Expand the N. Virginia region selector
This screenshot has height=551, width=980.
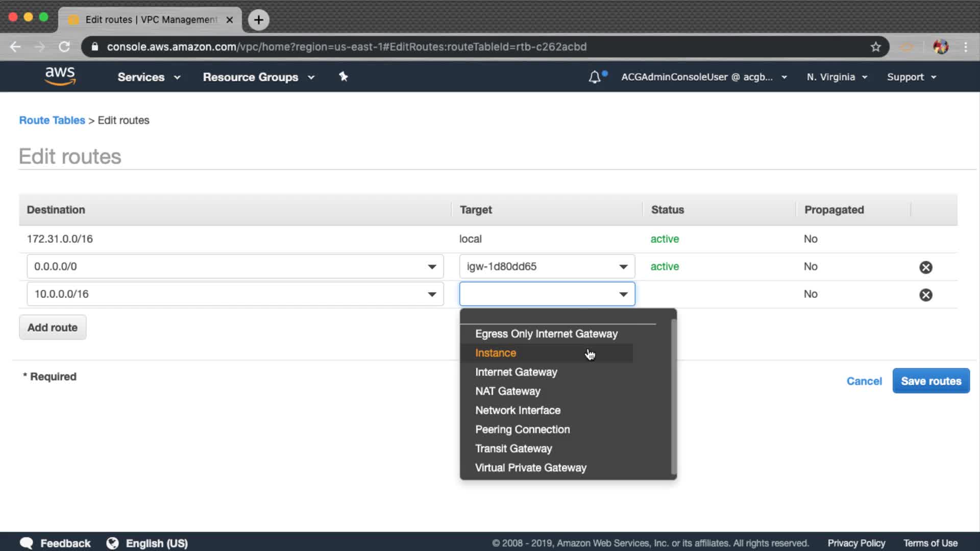837,77
